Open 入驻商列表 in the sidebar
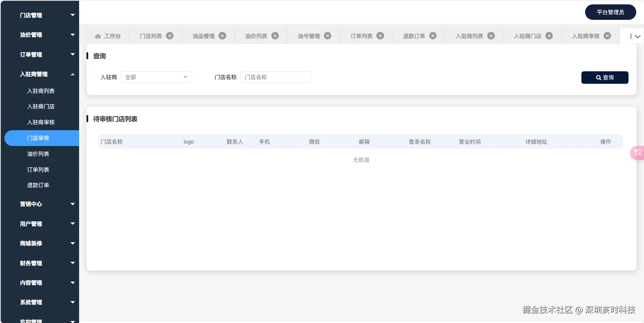 click(x=41, y=91)
